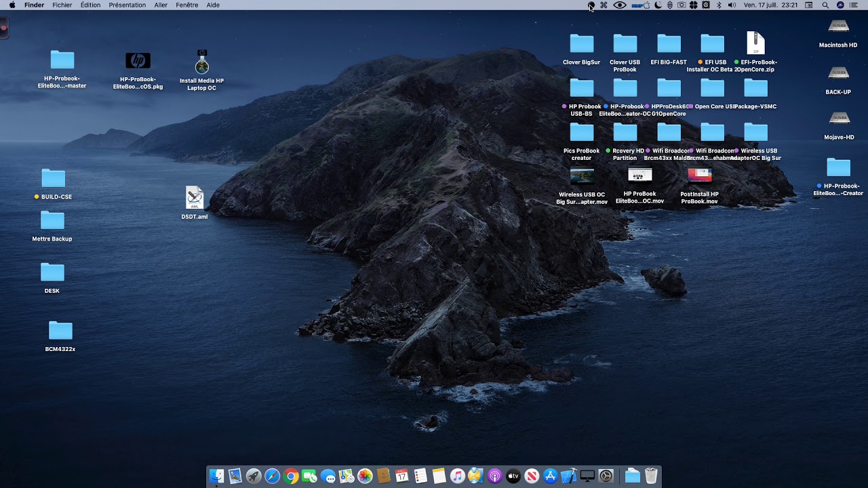Select the EFI BIG-FAST folder
This screenshot has width=868, height=488.
pos(669,43)
